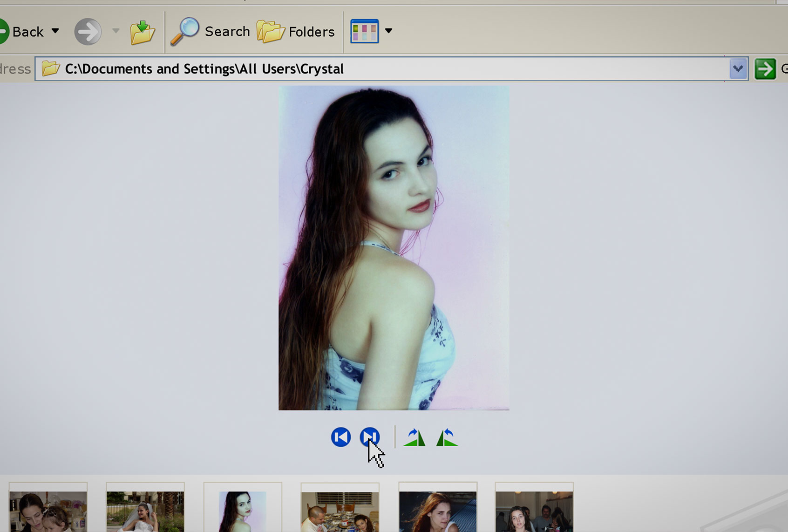Open the Back history dropdown arrow
The image size is (788, 532).
(x=55, y=31)
